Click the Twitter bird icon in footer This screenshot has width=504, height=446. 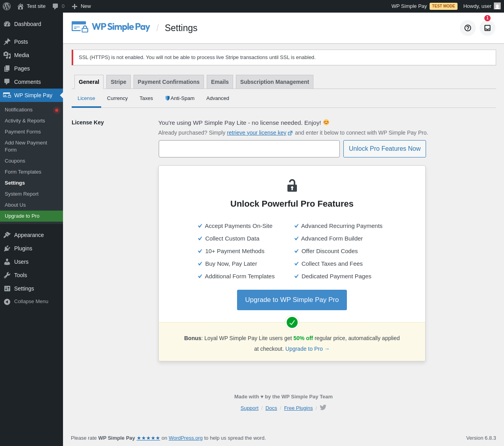pos(323,407)
